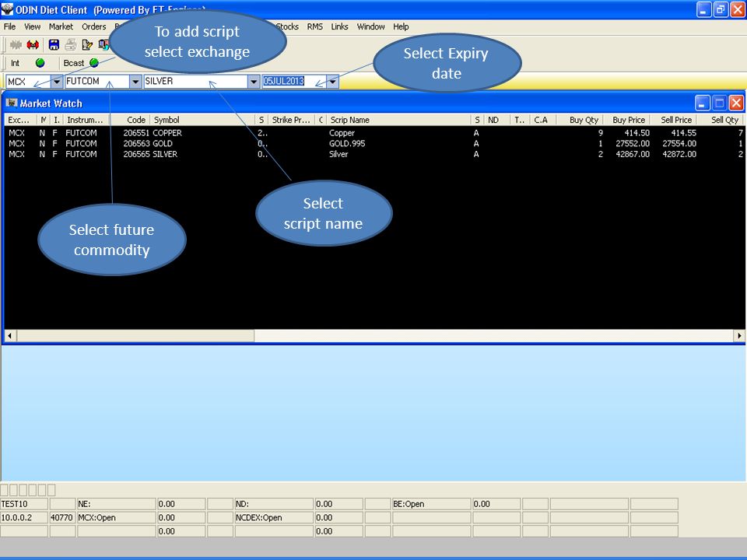Click the green Bcast status indicator
This screenshot has height=560, width=747.
(x=94, y=63)
